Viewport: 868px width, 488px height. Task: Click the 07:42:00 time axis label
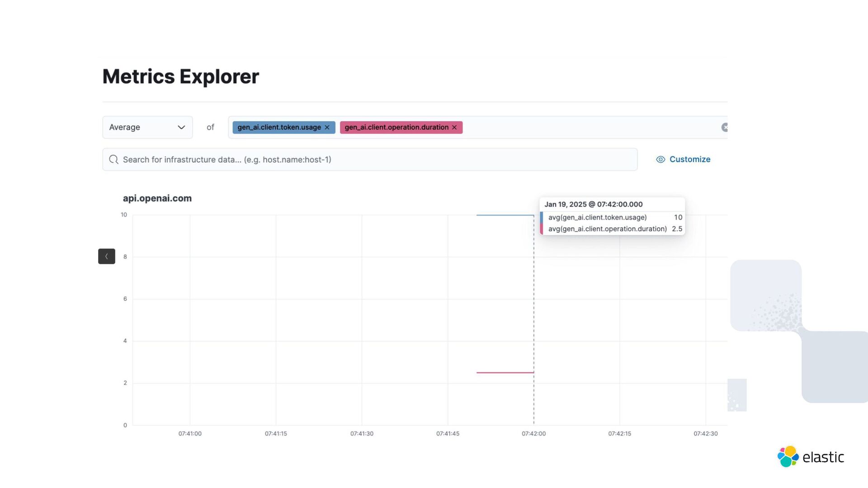[533, 434]
